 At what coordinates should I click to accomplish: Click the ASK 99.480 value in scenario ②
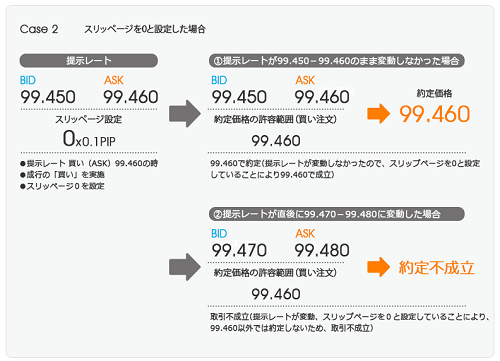tap(322, 251)
